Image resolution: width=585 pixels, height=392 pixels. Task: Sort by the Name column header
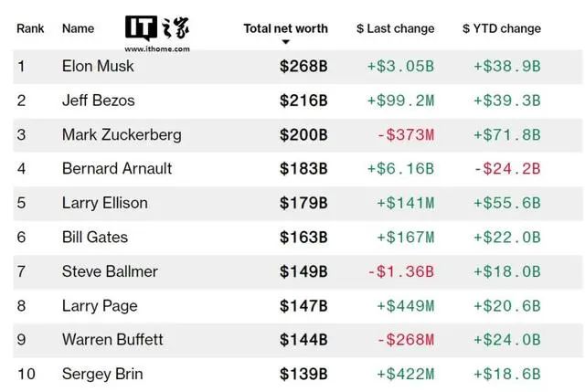click(78, 28)
